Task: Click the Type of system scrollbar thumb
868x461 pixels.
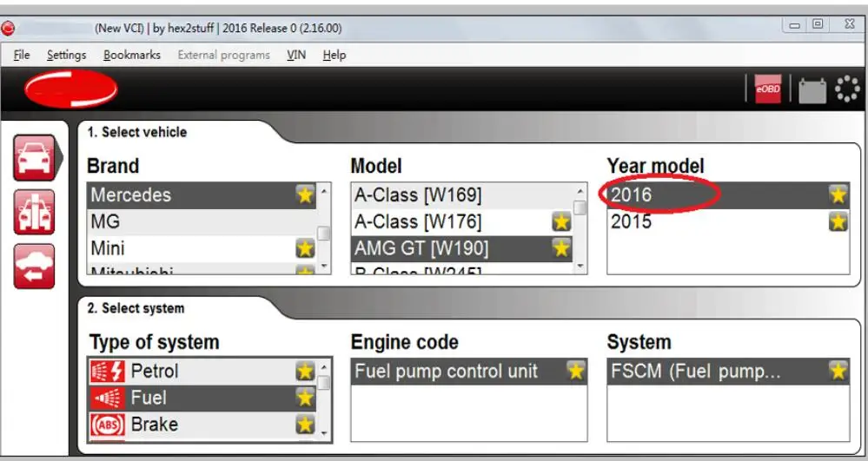Action: [324, 383]
